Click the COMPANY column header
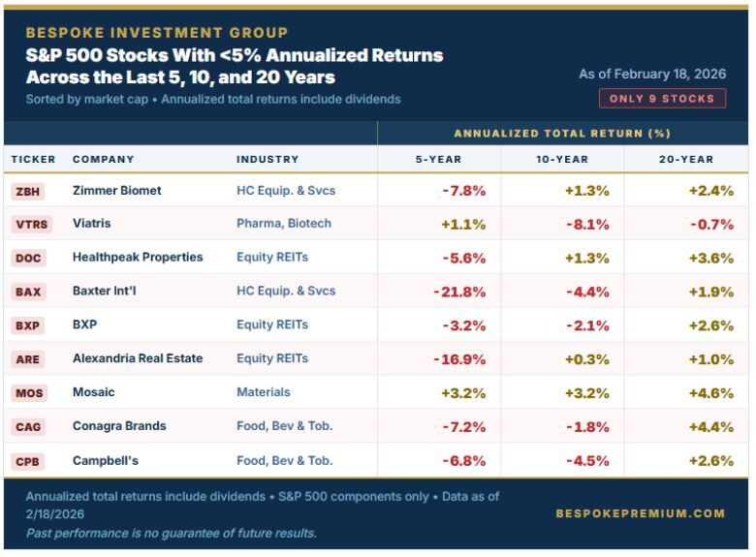This screenshot has width=756, height=557. [x=103, y=159]
